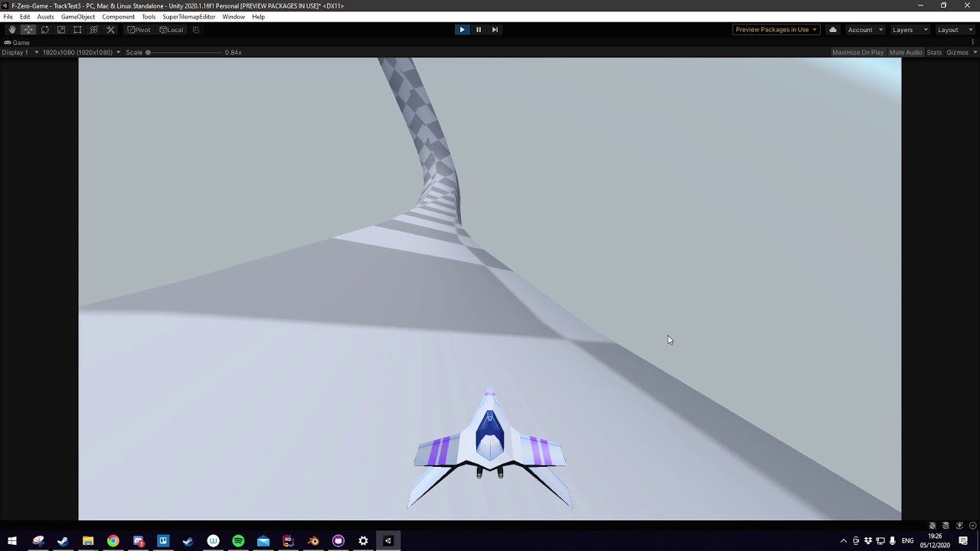Viewport: 980px width, 551px height.
Task: Click the Unity cloud services icon
Action: point(832,29)
